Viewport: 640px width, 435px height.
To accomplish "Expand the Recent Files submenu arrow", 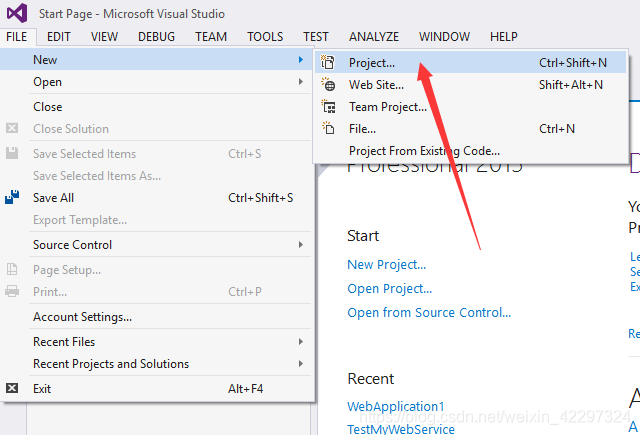I will click(301, 342).
